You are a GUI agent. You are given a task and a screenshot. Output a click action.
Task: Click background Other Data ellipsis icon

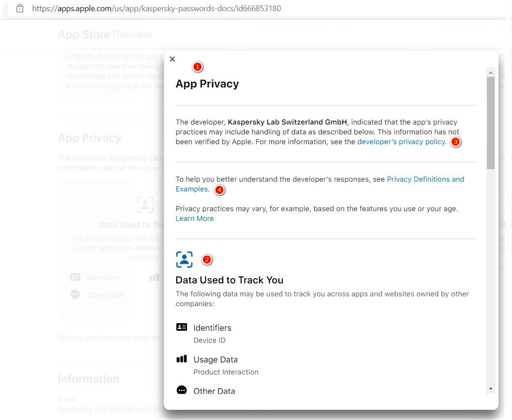point(75,294)
